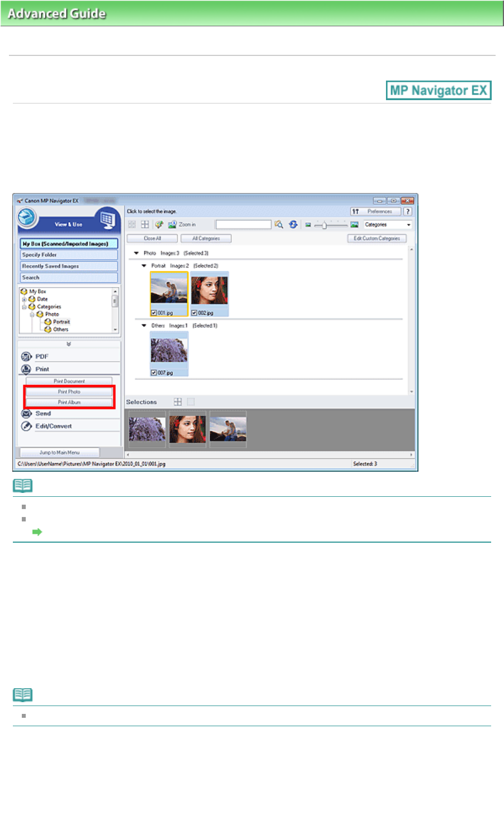The image size is (504, 823).
Task: Collapse the Portrait category triangle
Action: [144, 266]
